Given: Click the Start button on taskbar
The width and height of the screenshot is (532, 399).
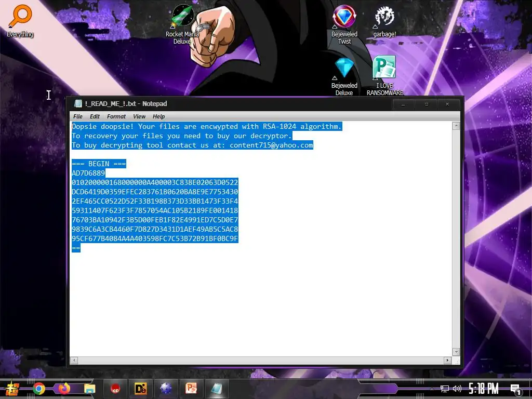Looking at the screenshot, I should 12,389.
